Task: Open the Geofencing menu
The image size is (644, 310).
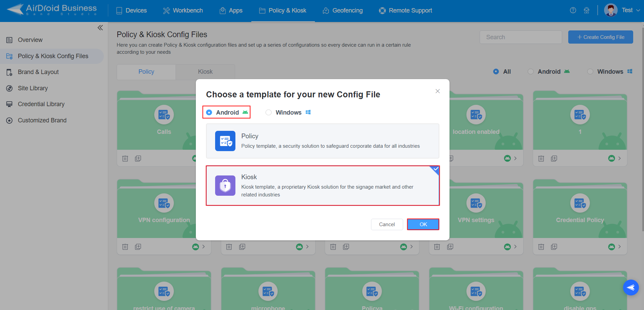Action: click(343, 10)
